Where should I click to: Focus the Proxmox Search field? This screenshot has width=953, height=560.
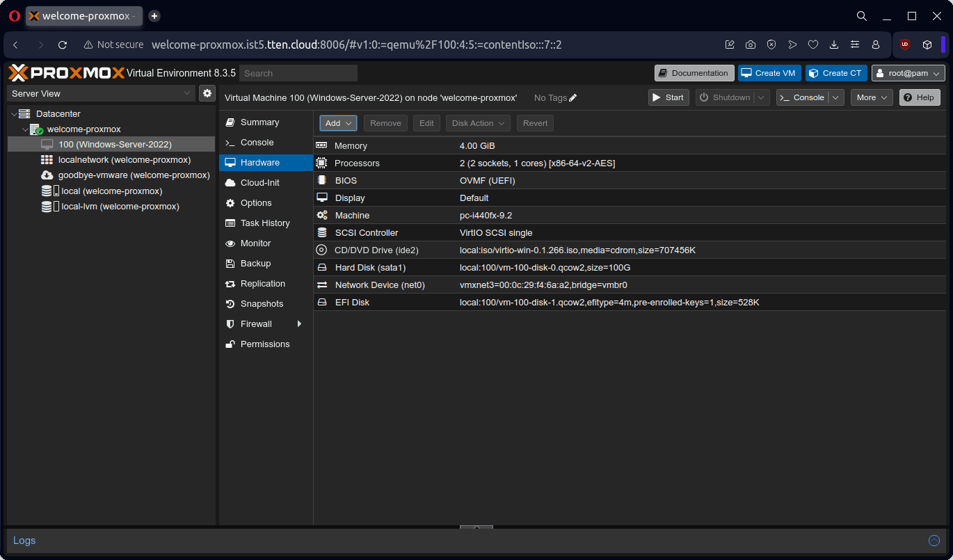coord(298,73)
